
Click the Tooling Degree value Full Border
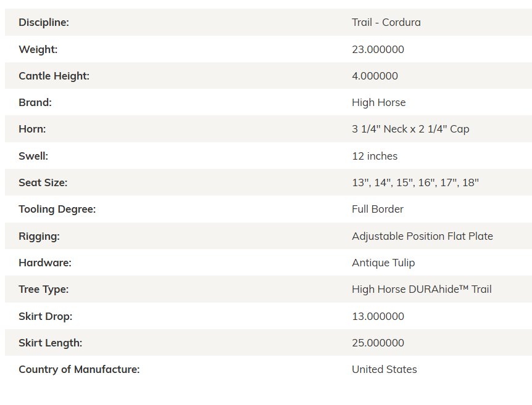[x=378, y=209]
